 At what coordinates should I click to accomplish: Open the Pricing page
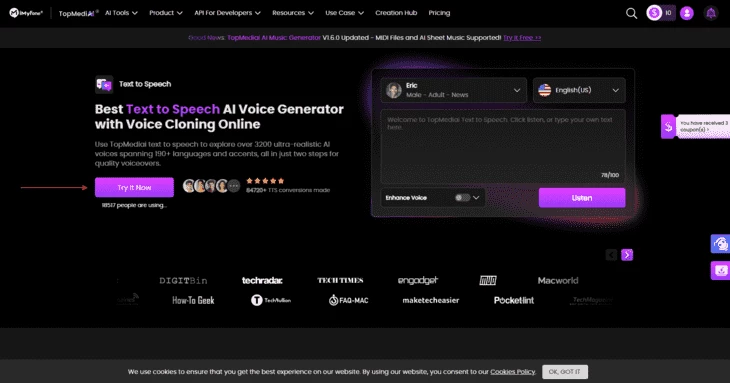click(x=439, y=13)
